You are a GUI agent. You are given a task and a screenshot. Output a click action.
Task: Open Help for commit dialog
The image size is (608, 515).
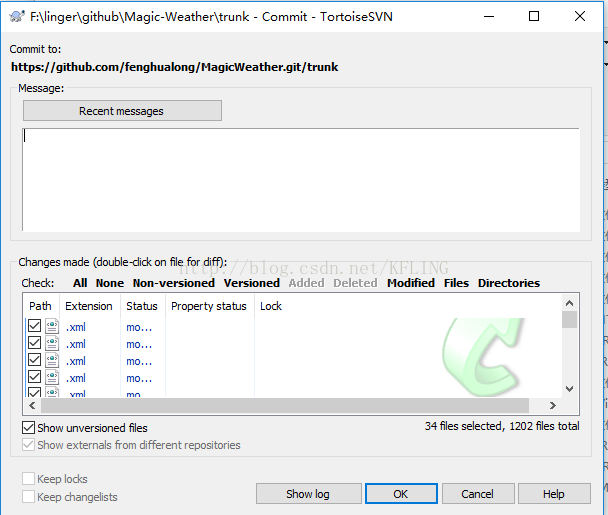tap(554, 494)
